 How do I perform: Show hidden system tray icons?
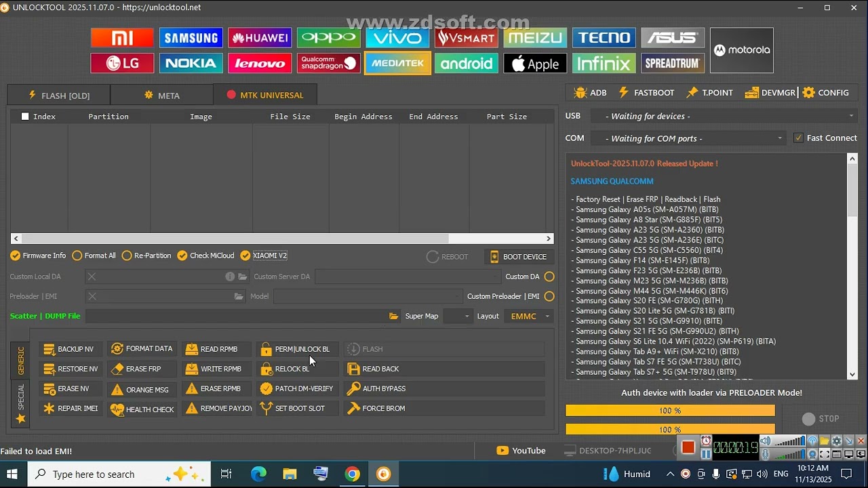pos(670,474)
